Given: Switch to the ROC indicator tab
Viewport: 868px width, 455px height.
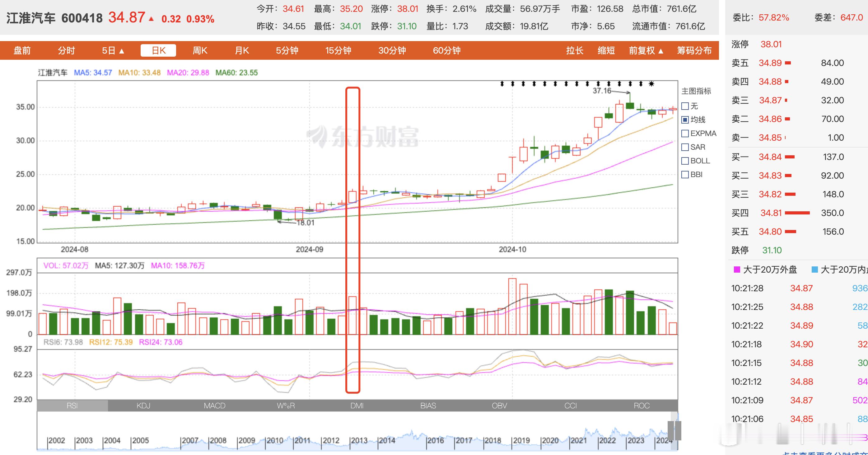Looking at the screenshot, I should tap(642, 406).
